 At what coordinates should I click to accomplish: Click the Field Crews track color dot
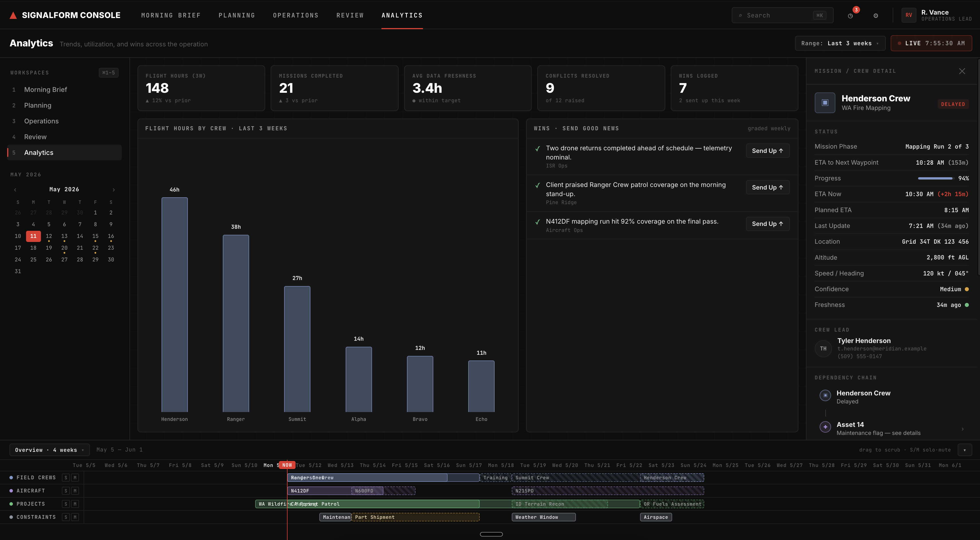[x=11, y=478]
